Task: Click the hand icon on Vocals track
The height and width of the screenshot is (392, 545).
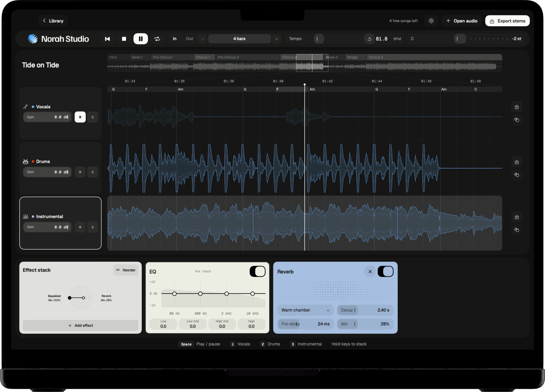Action: [517, 120]
